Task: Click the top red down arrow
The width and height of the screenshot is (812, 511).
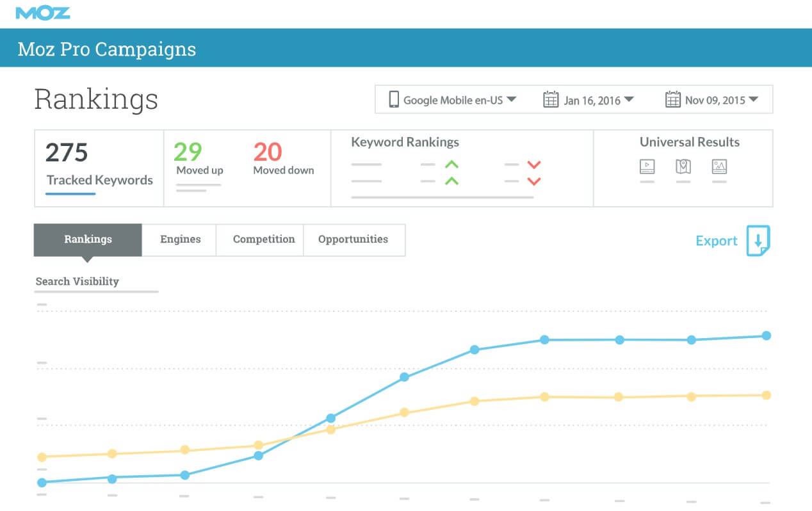Action: coord(533,165)
